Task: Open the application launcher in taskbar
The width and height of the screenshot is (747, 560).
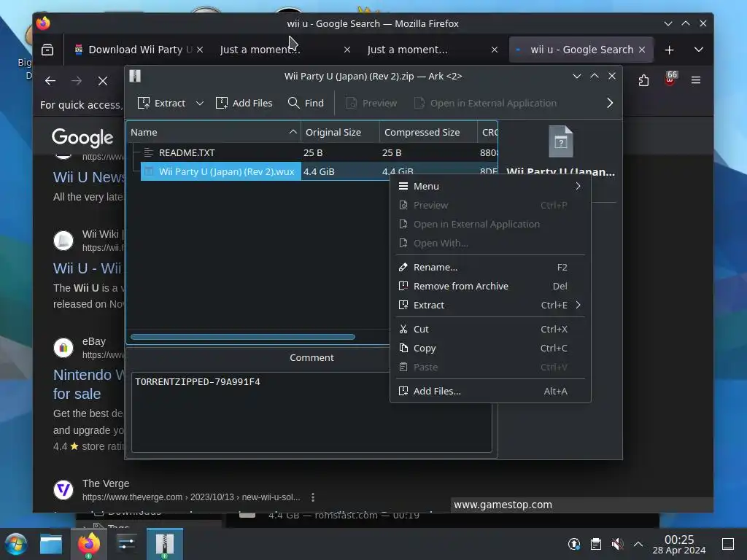Action: pos(16,544)
